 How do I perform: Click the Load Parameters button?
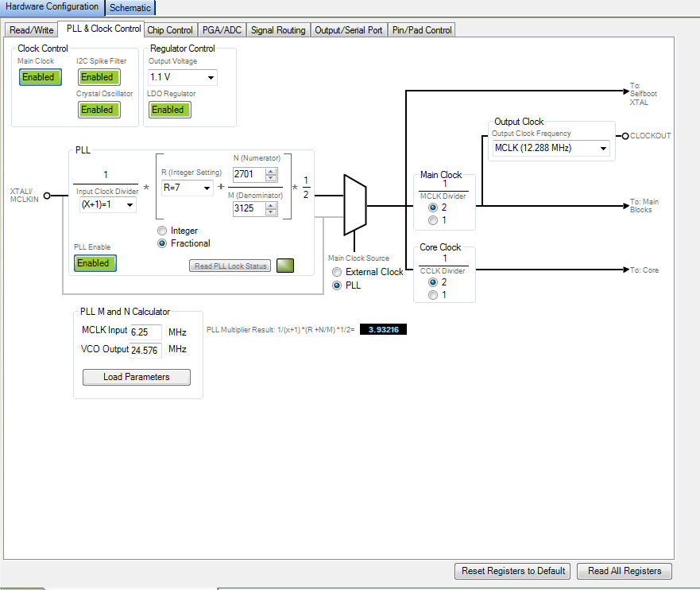[137, 377]
